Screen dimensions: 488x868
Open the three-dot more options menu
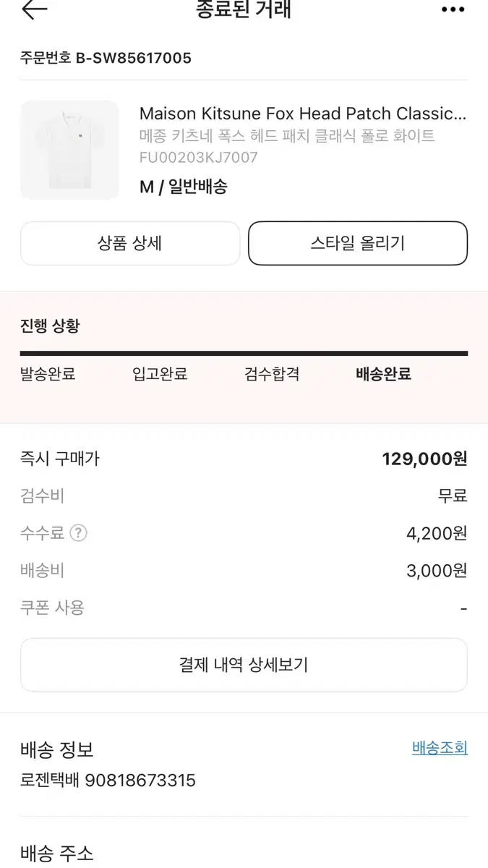point(453,9)
